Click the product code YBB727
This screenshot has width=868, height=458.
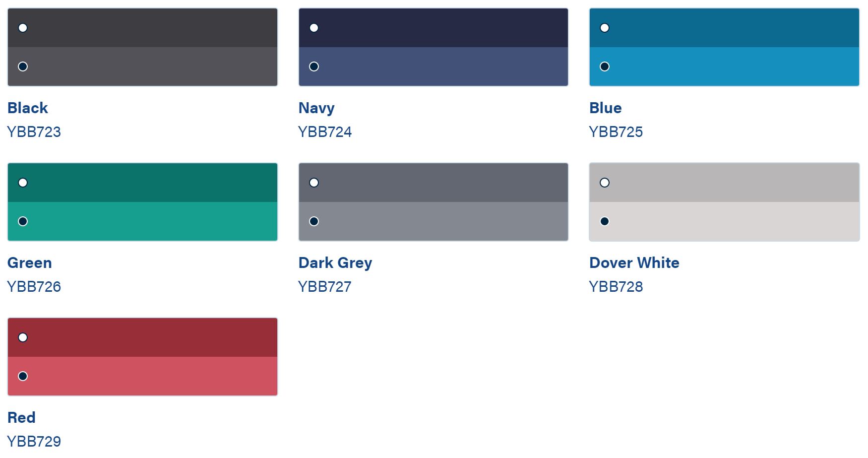click(324, 287)
